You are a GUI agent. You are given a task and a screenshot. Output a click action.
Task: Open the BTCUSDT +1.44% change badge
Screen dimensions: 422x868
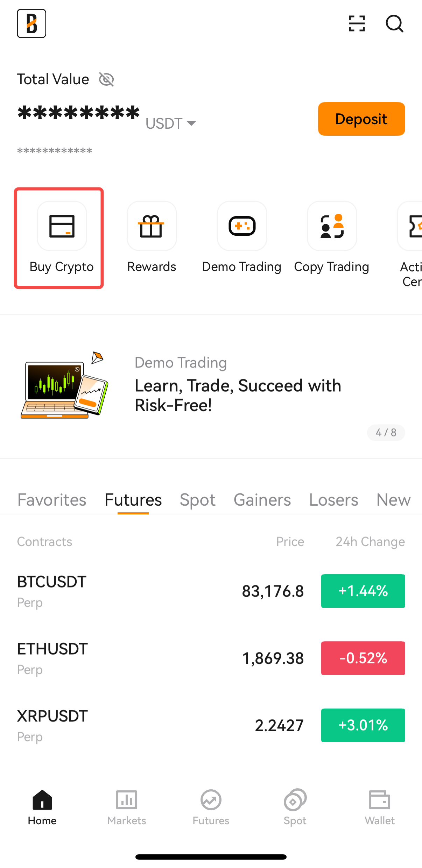pos(363,591)
